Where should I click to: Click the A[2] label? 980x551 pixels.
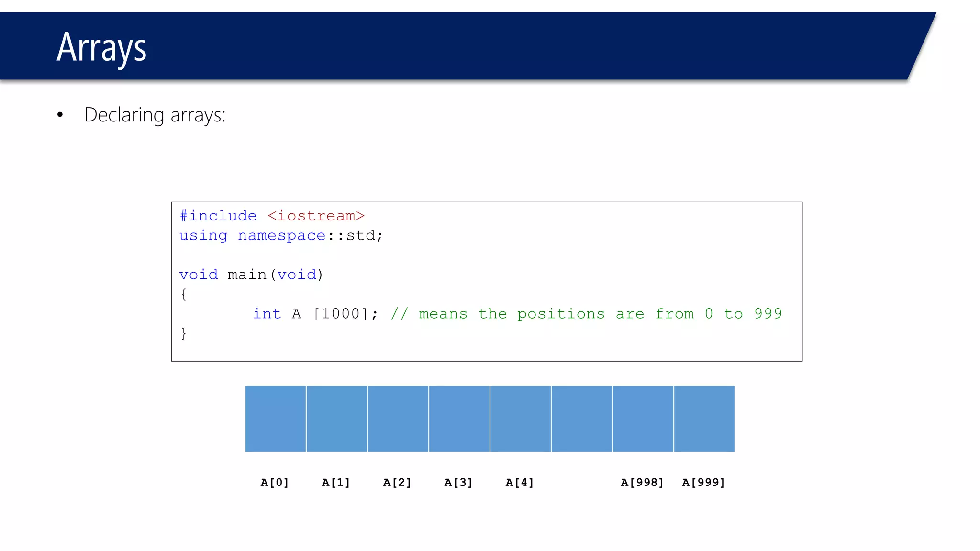pos(397,483)
